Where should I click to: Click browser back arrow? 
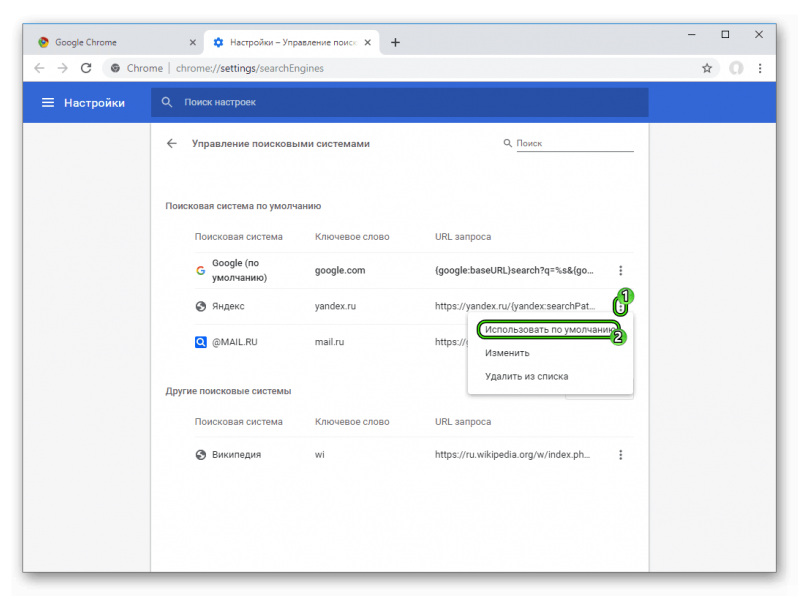[x=39, y=68]
